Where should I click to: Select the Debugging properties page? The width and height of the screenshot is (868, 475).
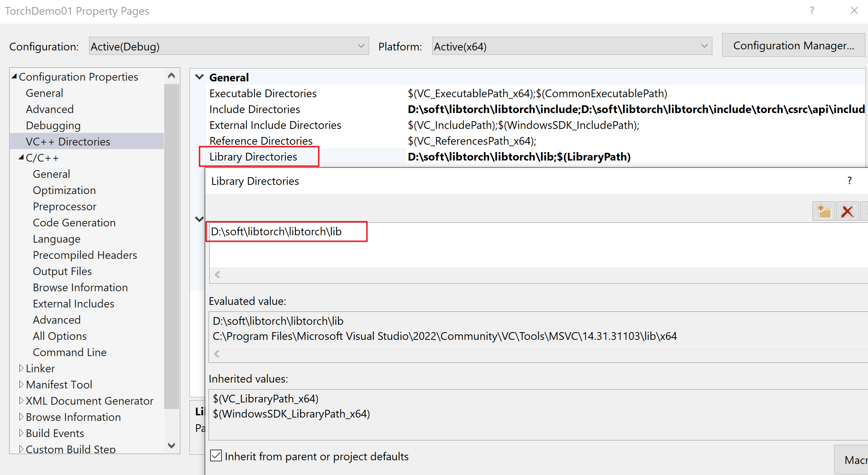tap(53, 125)
